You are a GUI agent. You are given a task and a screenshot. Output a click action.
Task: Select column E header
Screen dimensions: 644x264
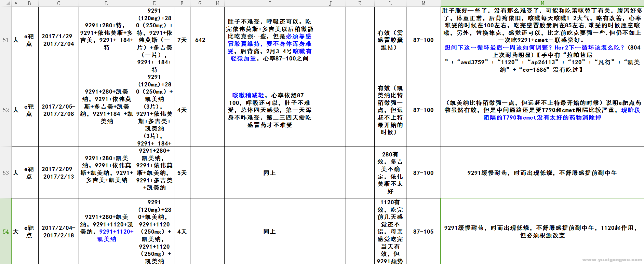tap(155, 3)
